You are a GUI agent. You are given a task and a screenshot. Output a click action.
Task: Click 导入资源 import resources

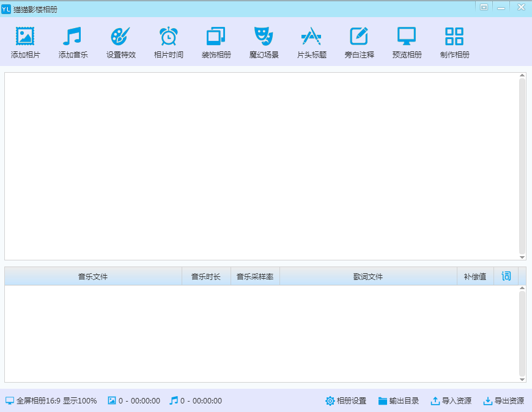point(451,401)
